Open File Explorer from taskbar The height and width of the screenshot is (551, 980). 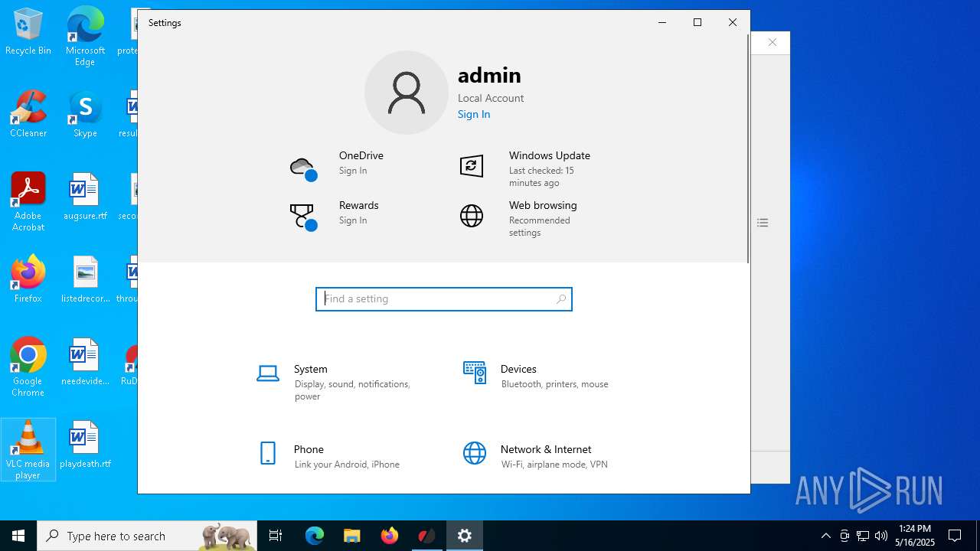(352, 536)
